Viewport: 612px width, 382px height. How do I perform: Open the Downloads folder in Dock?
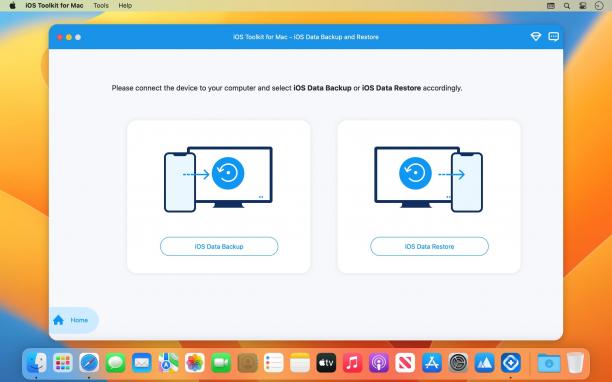point(549,363)
